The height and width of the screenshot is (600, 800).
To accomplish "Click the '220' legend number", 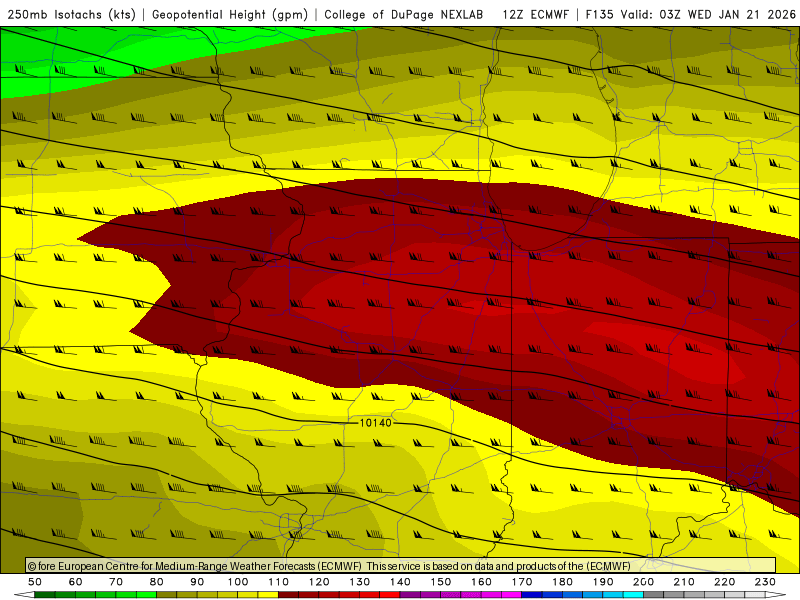I will pyautogui.click(x=724, y=582).
